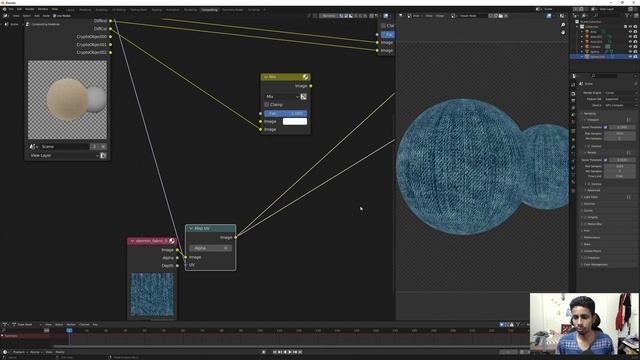Open the Render Engine dropdown
640x360 pixels.
click(620, 93)
